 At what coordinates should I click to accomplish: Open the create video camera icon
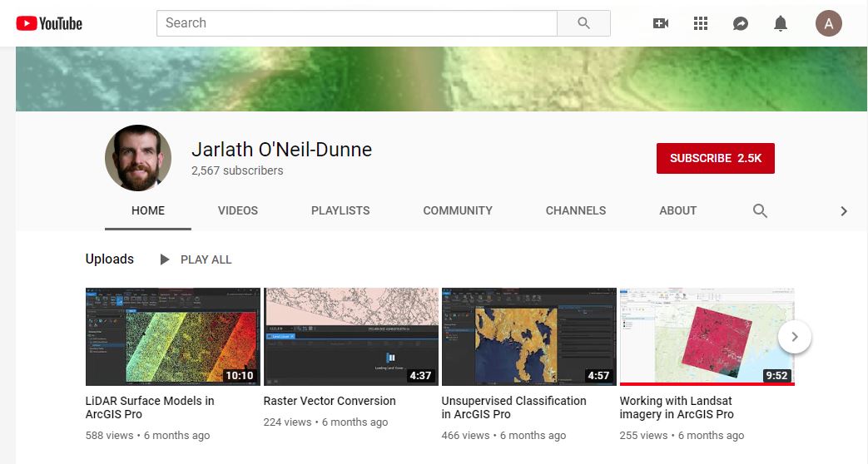661,23
